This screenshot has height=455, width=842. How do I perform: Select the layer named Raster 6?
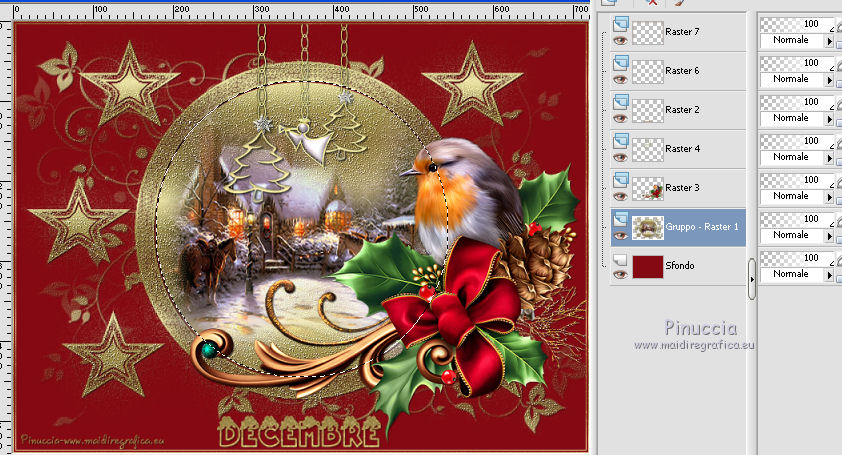coord(682,70)
